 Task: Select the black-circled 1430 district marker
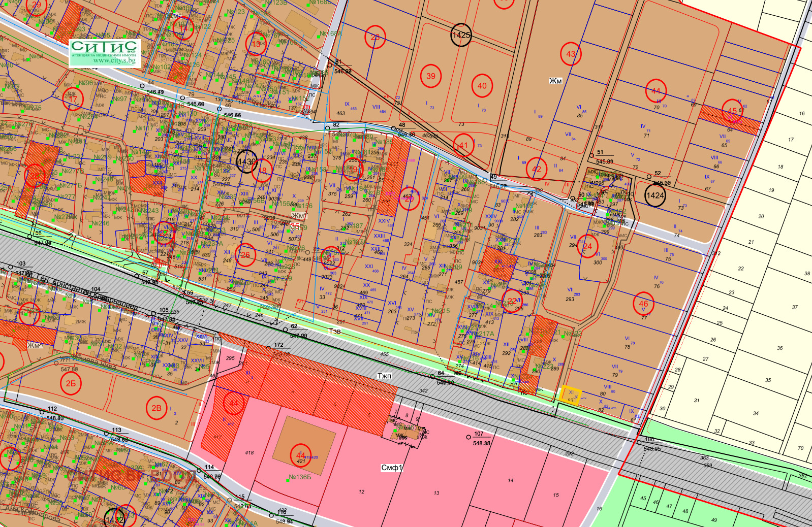click(246, 161)
